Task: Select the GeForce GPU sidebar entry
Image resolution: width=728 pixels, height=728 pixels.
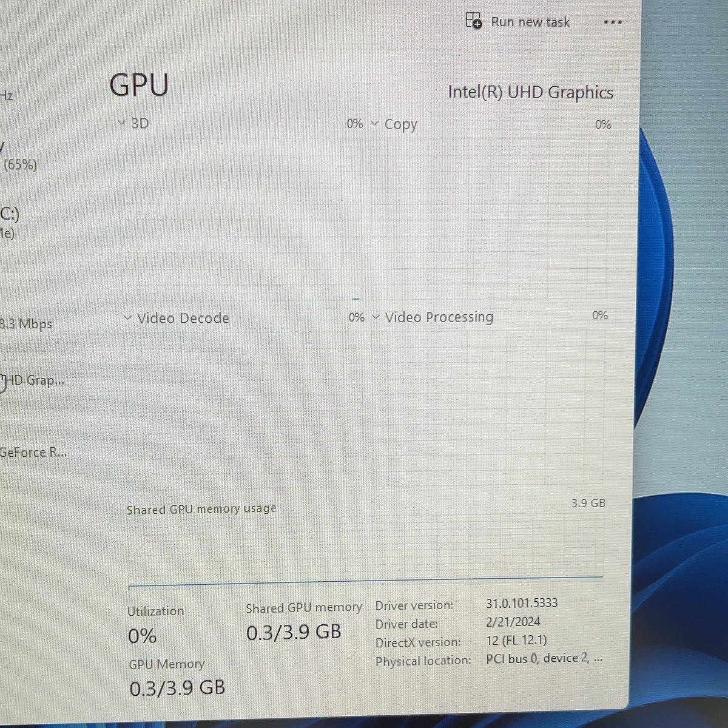Action: click(33, 453)
